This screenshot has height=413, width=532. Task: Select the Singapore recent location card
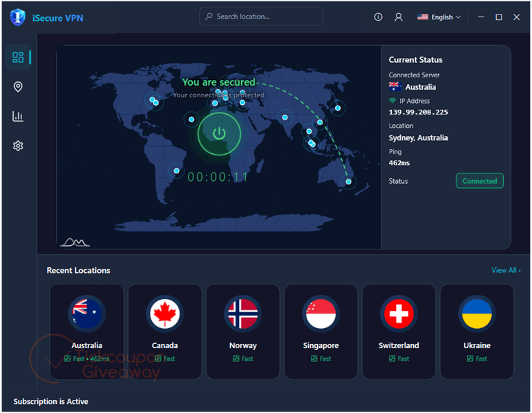point(321,332)
